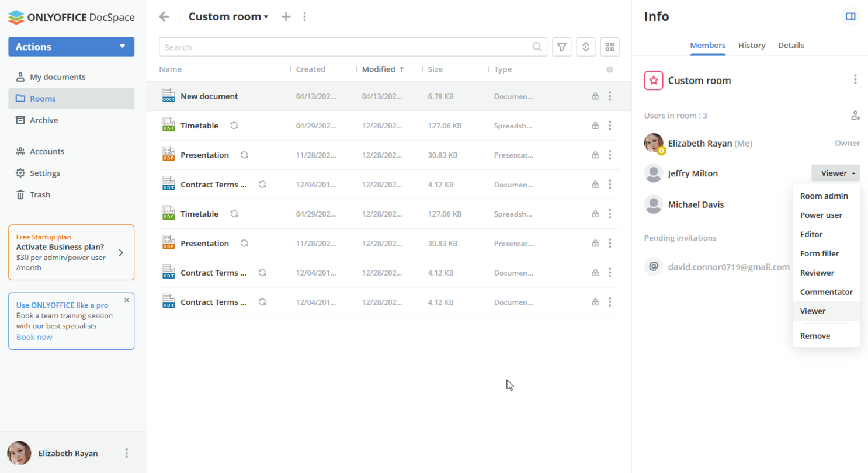
Task: Open Archive in the left sidebar
Action: coord(44,120)
